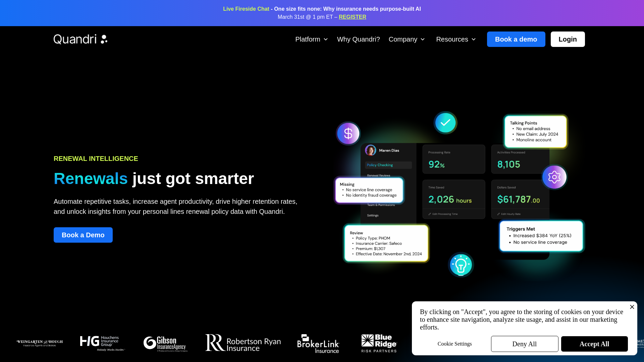Image resolution: width=644 pixels, height=362 pixels.
Task: Click the Weingarten Hough logo
Action: point(40,343)
